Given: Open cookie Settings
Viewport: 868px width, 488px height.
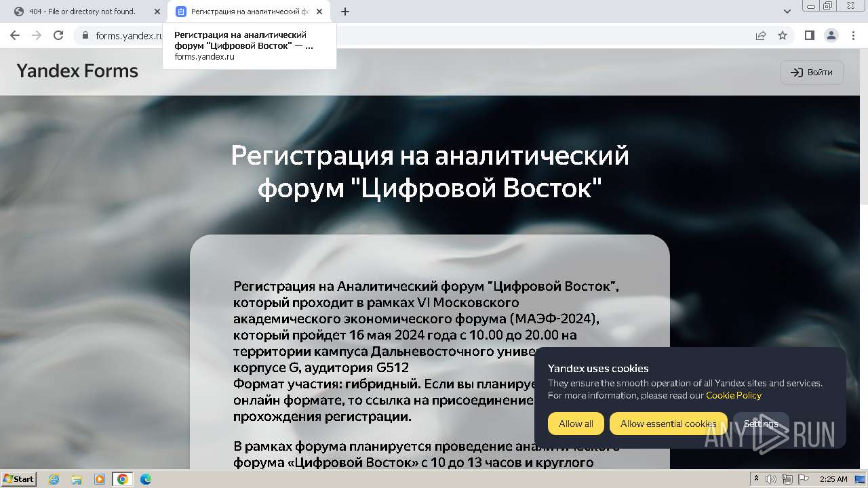Looking at the screenshot, I should (x=761, y=424).
